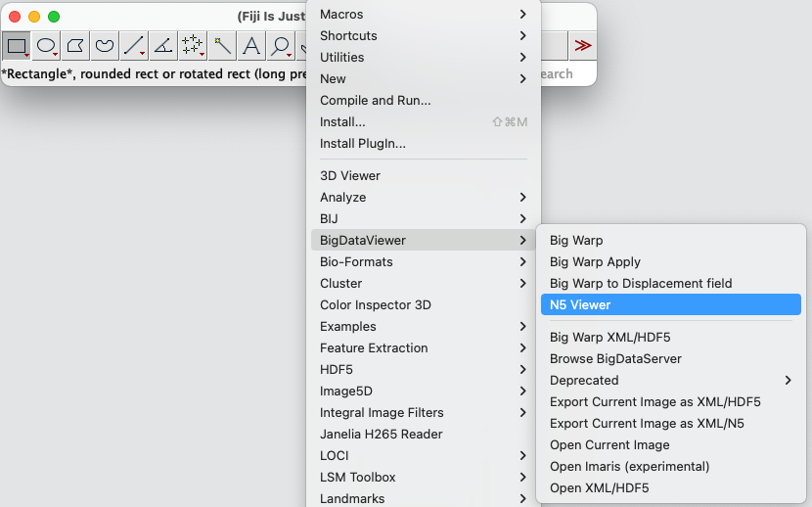
Task: Expand the Bio-Formats submenu
Action: pos(423,262)
